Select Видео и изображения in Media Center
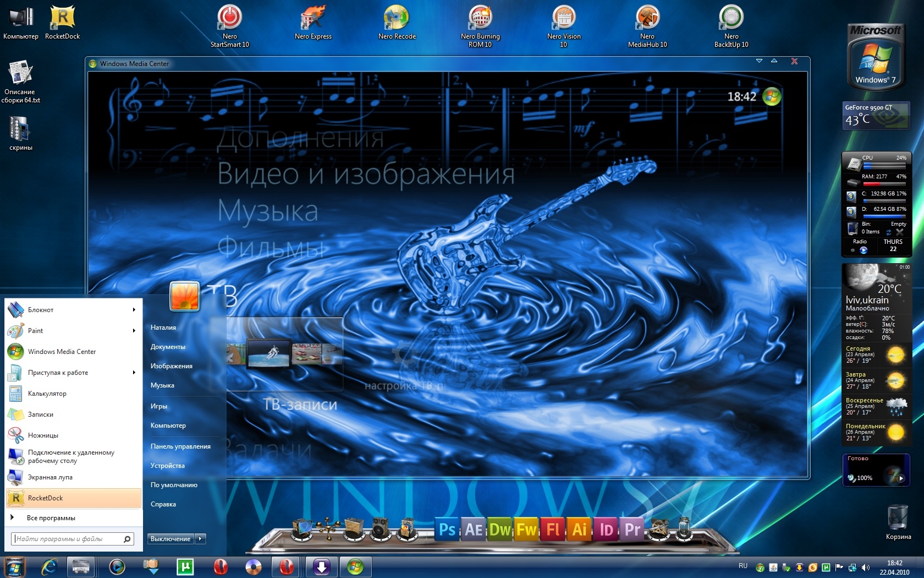The width and height of the screenshot is (924, 578). (366, 174)
